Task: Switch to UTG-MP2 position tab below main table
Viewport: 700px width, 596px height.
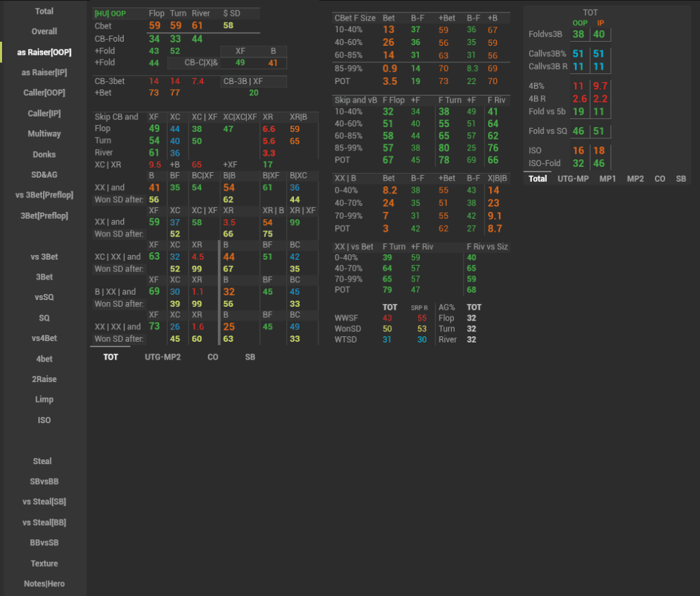Action: (162, 357)
